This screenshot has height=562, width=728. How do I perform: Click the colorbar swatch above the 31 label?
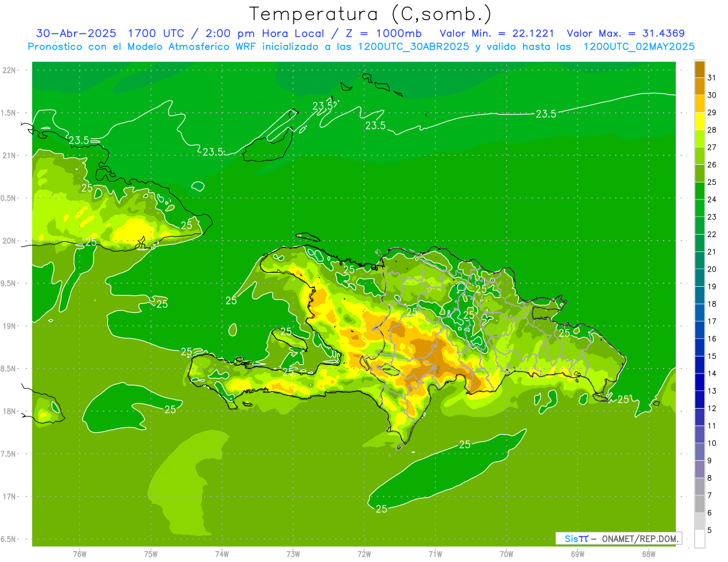[x=699, y=69]
